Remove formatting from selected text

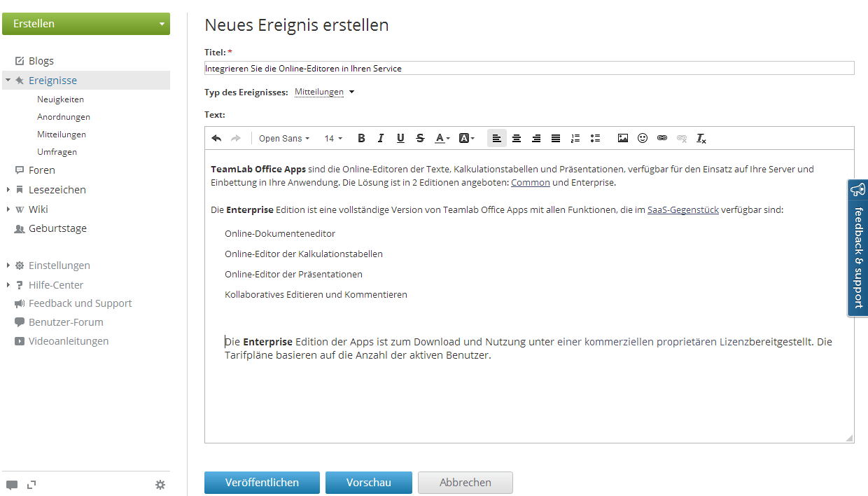point(701,138)
